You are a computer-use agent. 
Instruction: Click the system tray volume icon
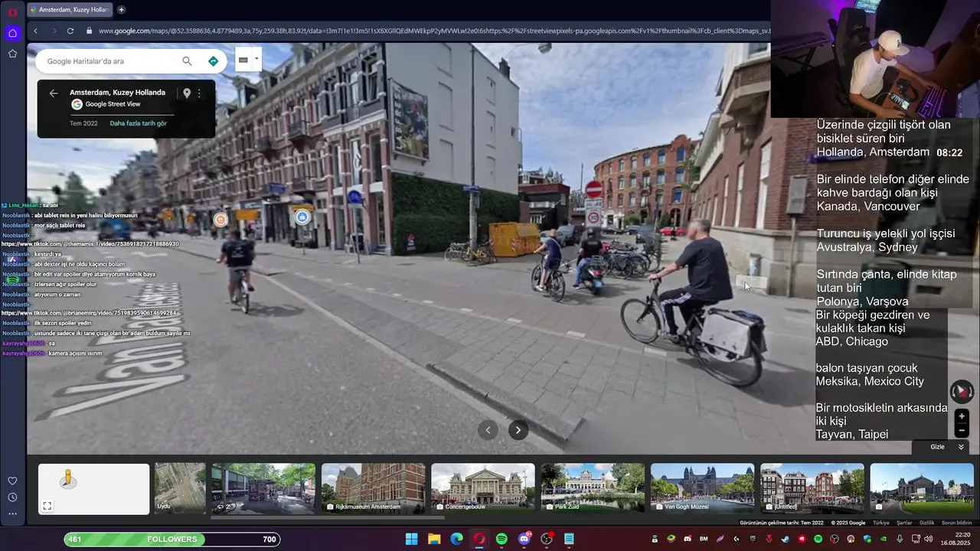(x=929, y=539)
